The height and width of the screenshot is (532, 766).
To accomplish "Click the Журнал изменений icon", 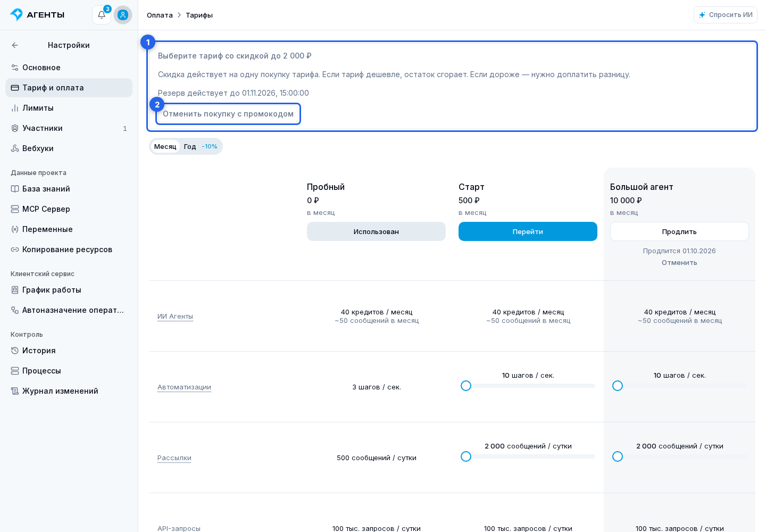I will pyautogui.click(x=15, y=391).
